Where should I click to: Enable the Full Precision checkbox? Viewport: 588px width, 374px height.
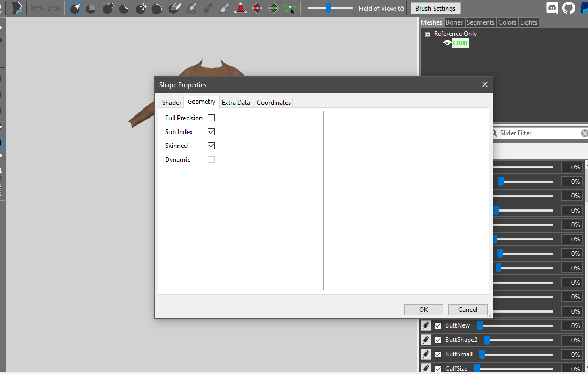pos(212,118)
